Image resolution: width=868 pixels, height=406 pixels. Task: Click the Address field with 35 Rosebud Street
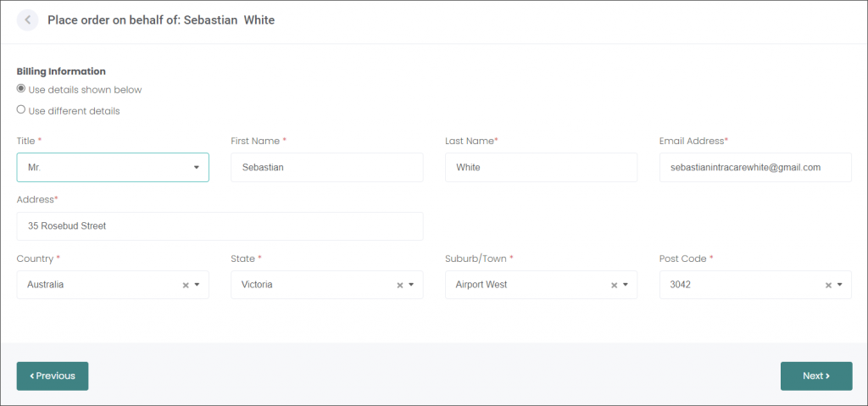[x=220, y=226]
